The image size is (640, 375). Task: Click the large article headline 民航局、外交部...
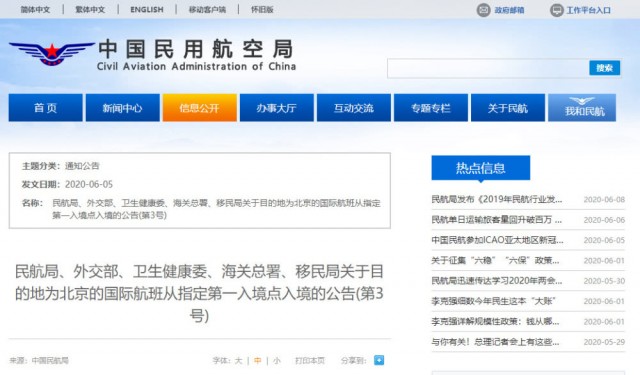pos(199,293)
